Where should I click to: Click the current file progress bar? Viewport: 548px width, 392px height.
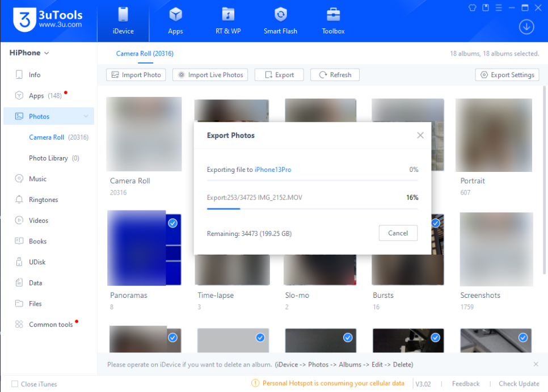point(313,209)
